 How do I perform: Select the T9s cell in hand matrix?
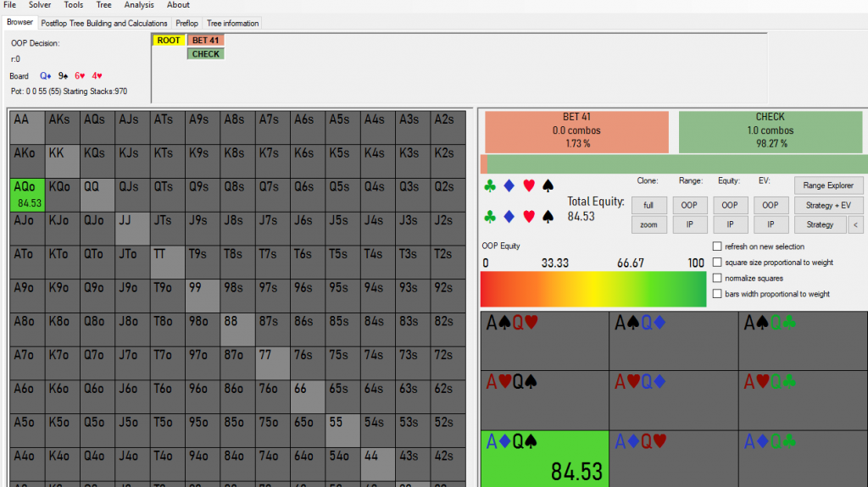coord(202,263)
